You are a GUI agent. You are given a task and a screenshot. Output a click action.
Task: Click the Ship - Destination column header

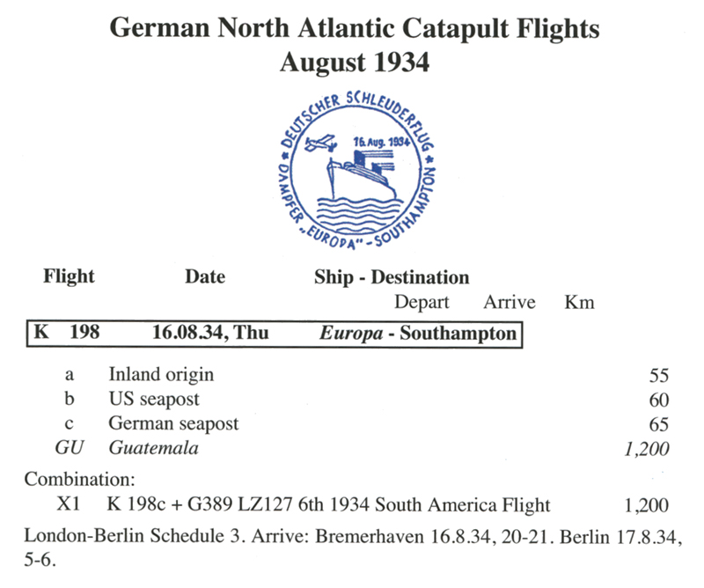[x=392, y=277]
